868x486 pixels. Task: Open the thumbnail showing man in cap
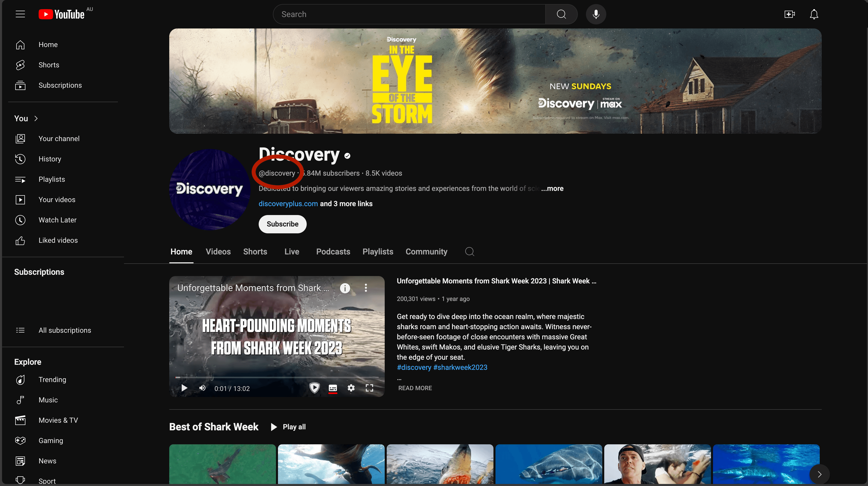(x=657, y=464)
